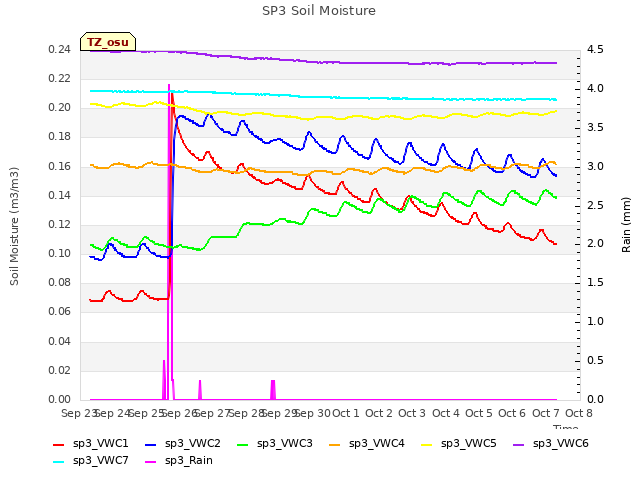Toggle sp3_VWC6 legend entry
The width and height of the screenshot is (640, 480).
tap(551, 444)
